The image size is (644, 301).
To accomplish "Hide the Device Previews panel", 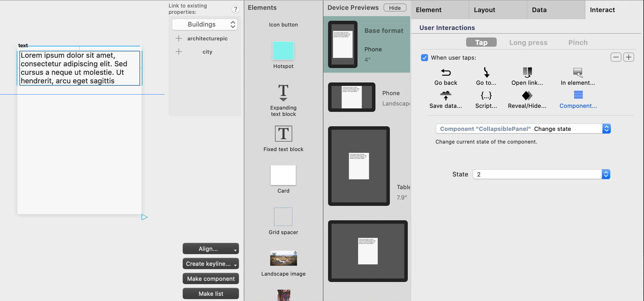I will coord(395,7).
